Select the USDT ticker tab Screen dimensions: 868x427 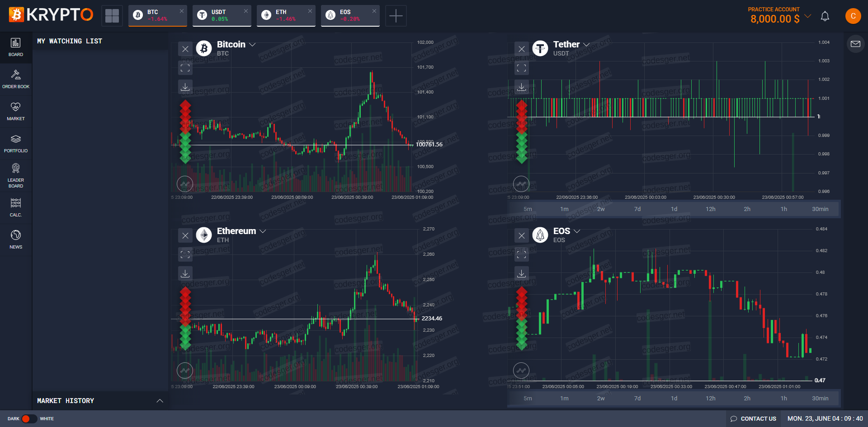[x=222, y=16]
